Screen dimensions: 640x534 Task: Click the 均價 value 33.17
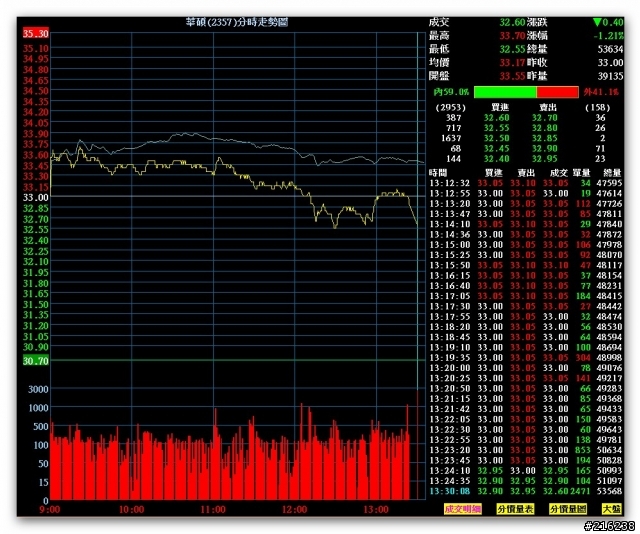512,63
